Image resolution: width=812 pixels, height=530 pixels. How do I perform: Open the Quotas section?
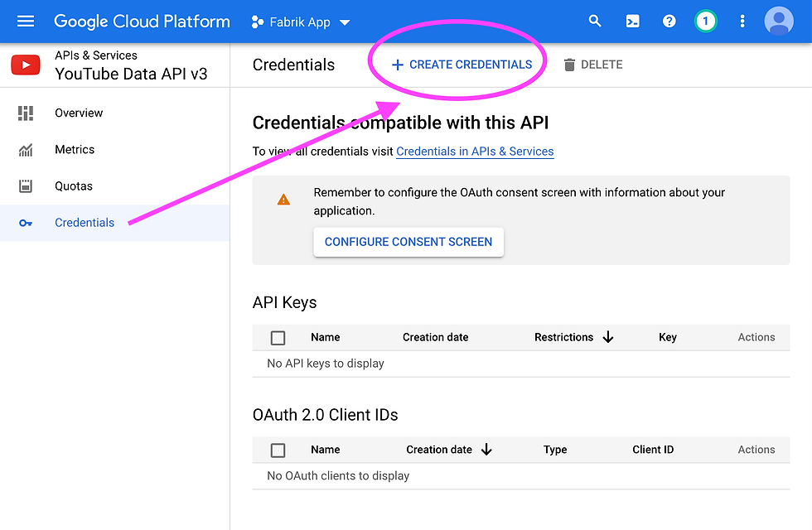coord(74,186)
